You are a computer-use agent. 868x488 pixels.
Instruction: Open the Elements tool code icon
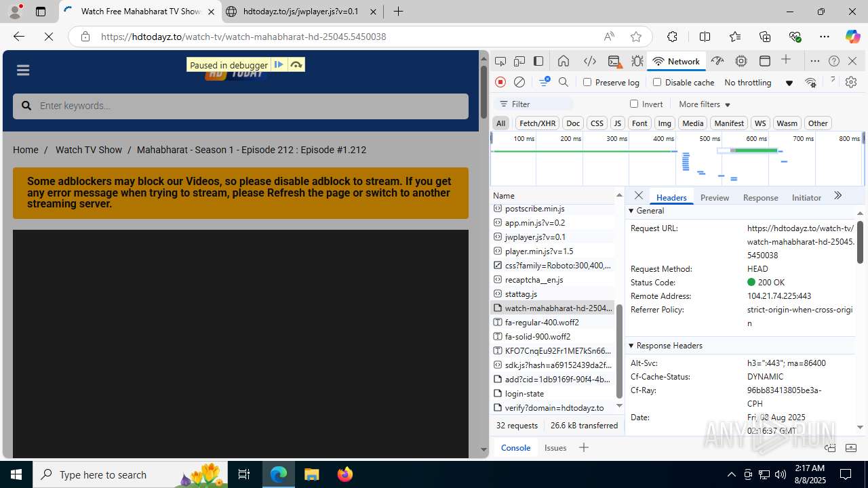point(590,61)
